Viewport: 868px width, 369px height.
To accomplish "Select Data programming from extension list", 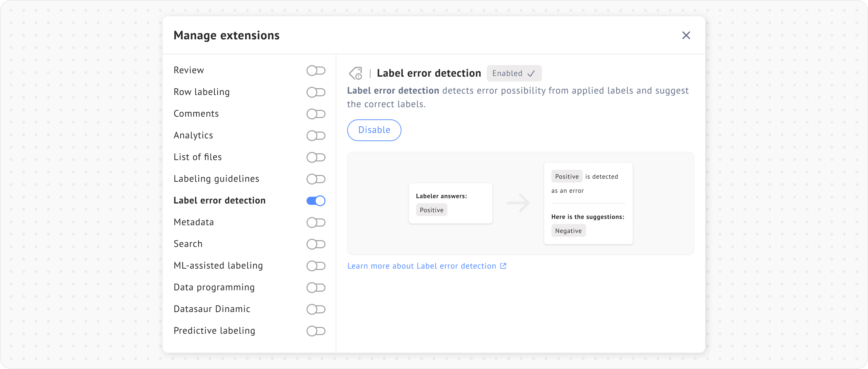I will [x=214, y=287].
